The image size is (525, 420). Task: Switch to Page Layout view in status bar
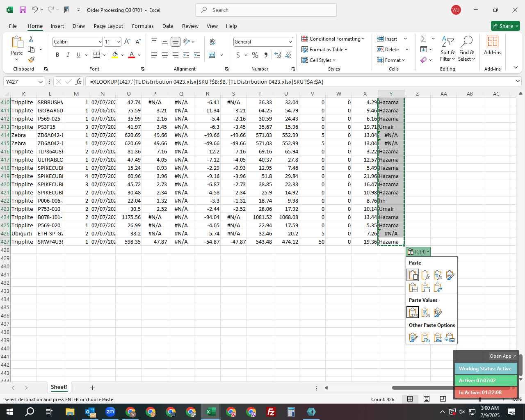coord(426,399)
